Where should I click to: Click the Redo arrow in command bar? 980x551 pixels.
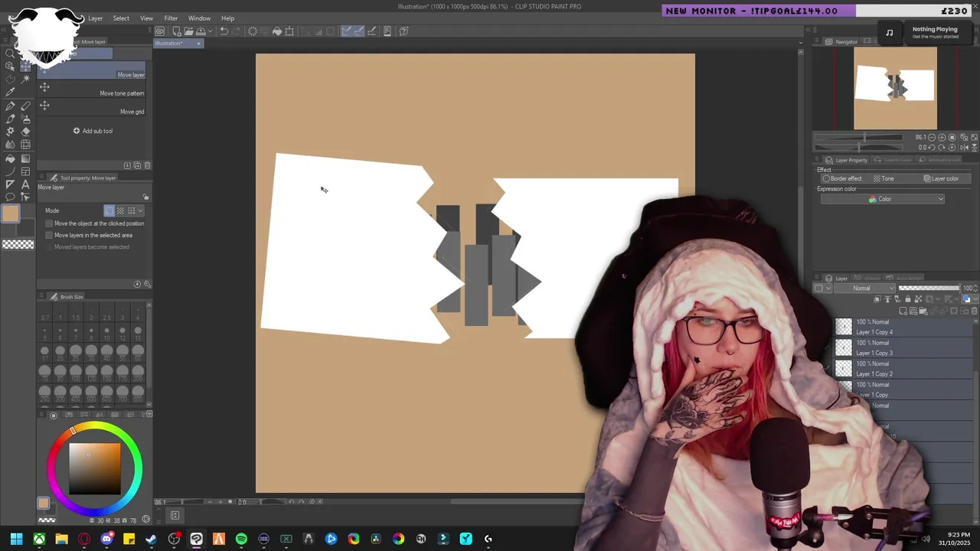pyautogui.click(x=236, y=31)
